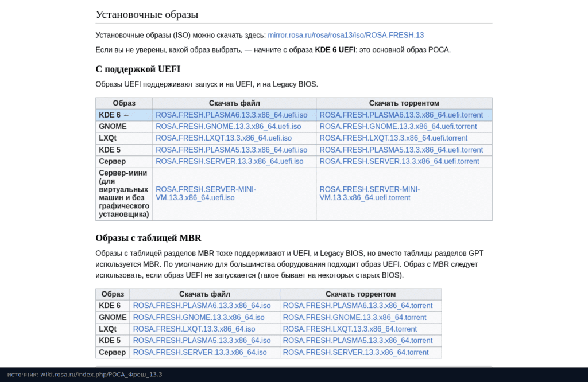The image size is (588, 382).
Task: Download ROSA.FRESH.GNOME.13.3.x86_64.torrent MBR torrent
Action: (354, 318)
